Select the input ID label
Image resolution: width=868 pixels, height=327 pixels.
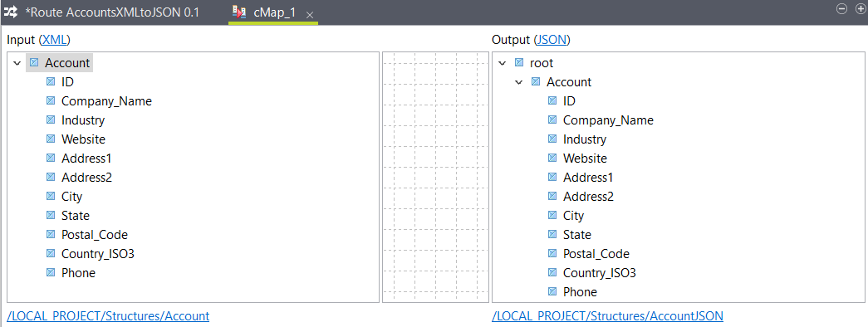67,82
